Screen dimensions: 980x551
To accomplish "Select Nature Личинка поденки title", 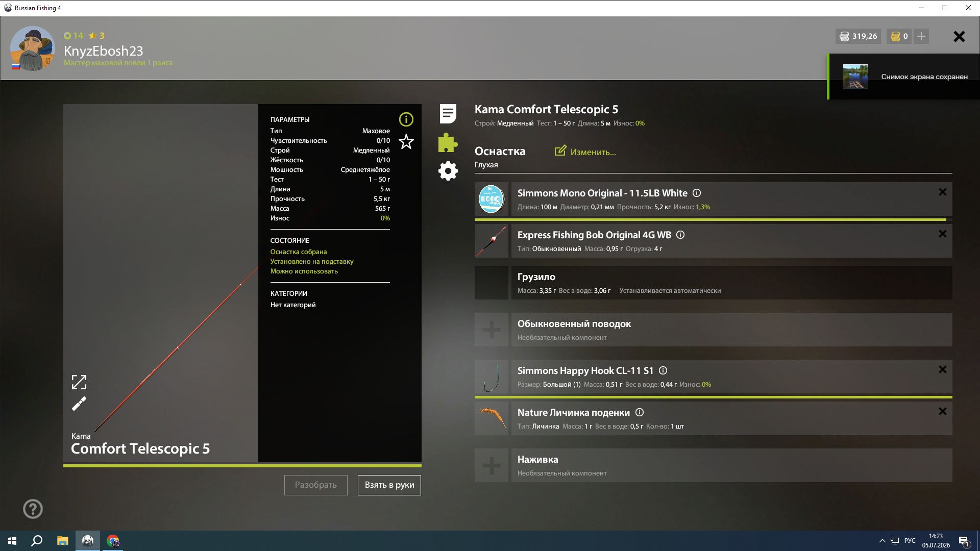I will click(x=574, y=412).
